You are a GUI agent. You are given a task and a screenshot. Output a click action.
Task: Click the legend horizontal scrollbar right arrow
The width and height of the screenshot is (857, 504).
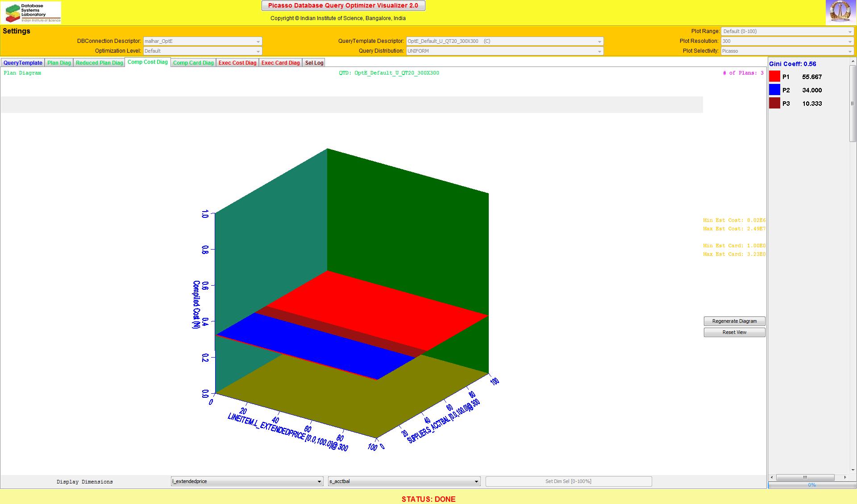(x=845, y=477)
